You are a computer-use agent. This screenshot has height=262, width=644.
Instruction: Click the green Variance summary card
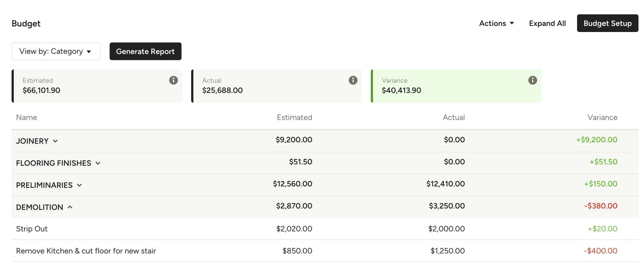(456, 86)
